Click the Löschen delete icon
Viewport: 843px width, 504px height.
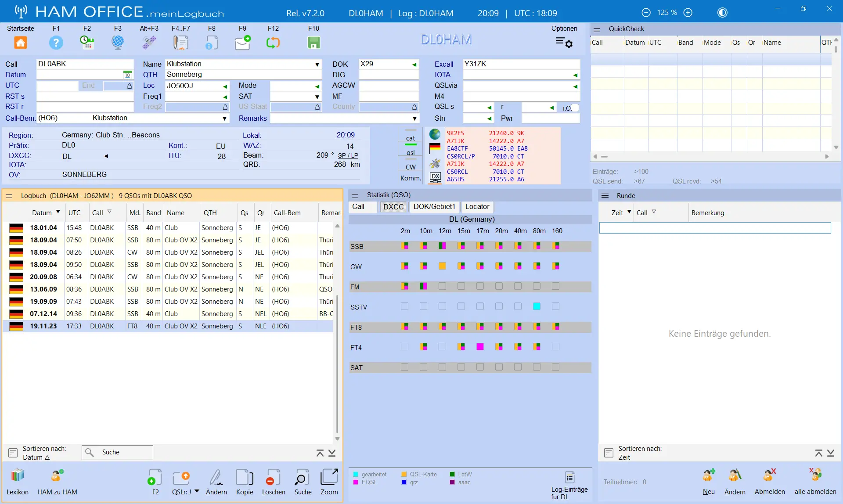pyautogui.click(x=274, y=478)
